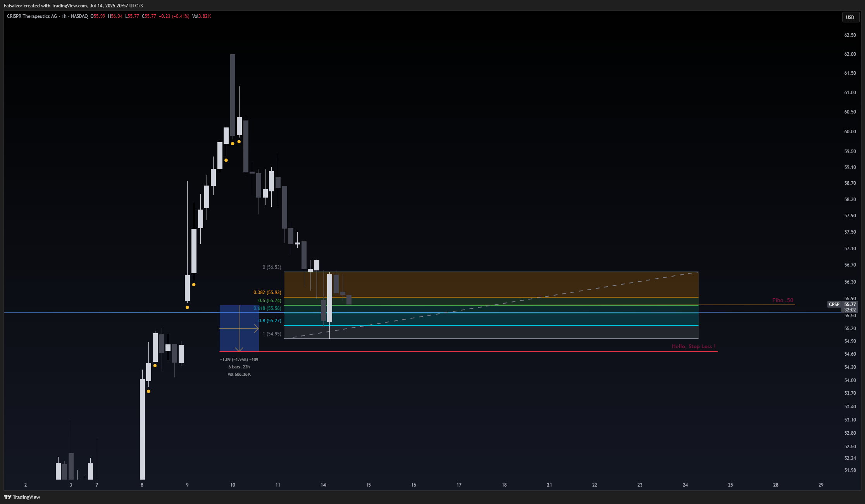This screenshot has height=504, width=865.
Task: Click the blue price range measurement box
Action: 239,328
